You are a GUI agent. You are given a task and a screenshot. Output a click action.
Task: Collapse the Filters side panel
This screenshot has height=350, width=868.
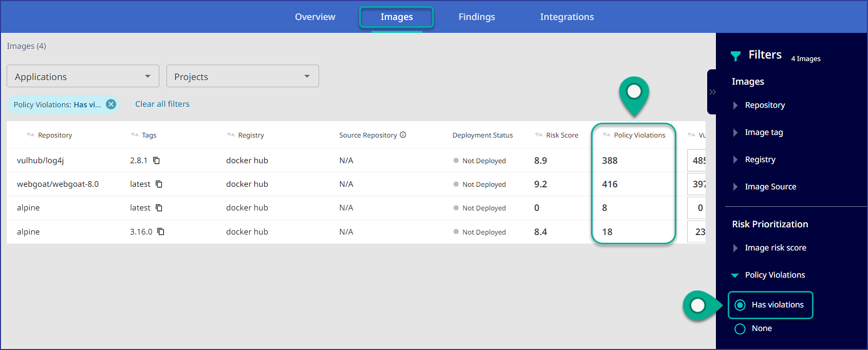coord(712,92)
